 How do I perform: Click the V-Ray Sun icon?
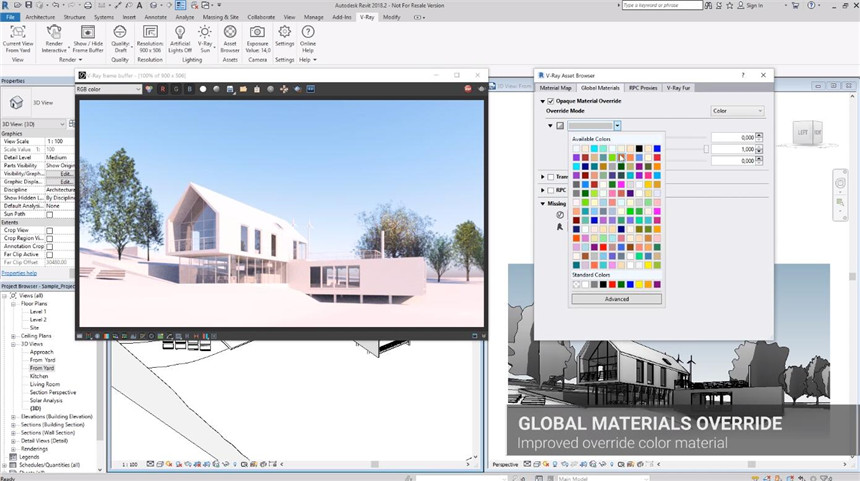click(205, 31)
